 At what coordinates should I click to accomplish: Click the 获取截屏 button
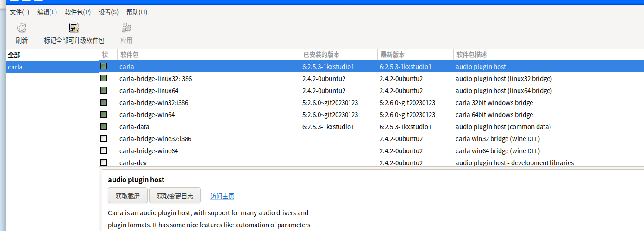tap(128, 196)
